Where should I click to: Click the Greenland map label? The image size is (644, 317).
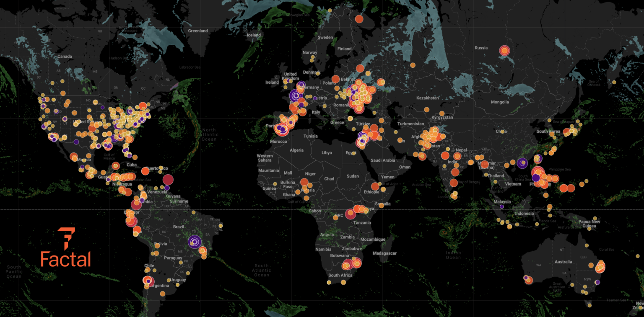click(198, 31)
